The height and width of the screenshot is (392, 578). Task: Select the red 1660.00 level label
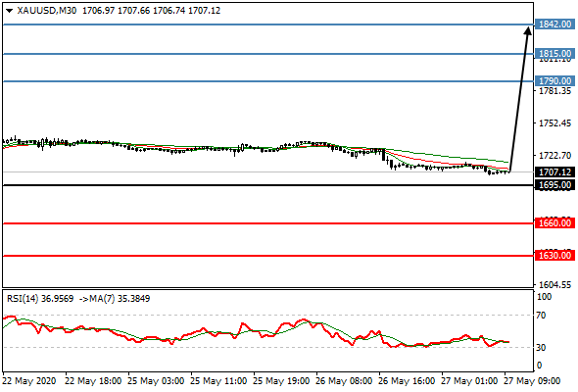point(554,223)
